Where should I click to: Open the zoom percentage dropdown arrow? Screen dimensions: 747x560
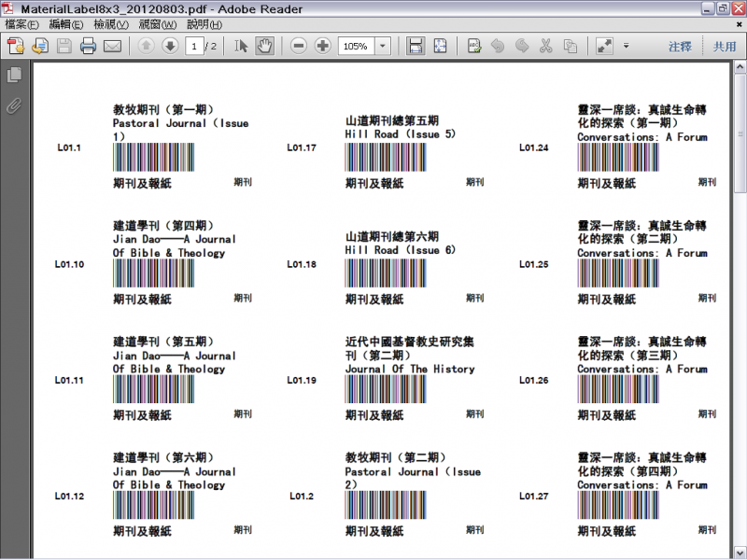(382, 46)
